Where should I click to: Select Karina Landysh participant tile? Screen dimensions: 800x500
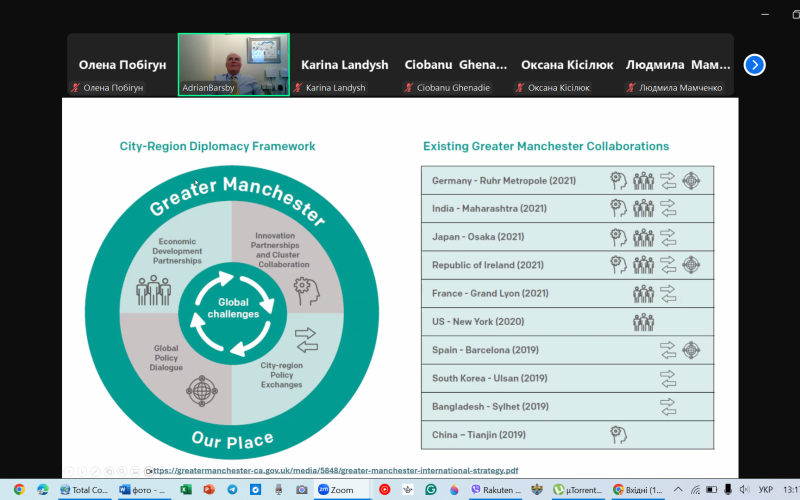pyautogui.click(x=345, y=65)
